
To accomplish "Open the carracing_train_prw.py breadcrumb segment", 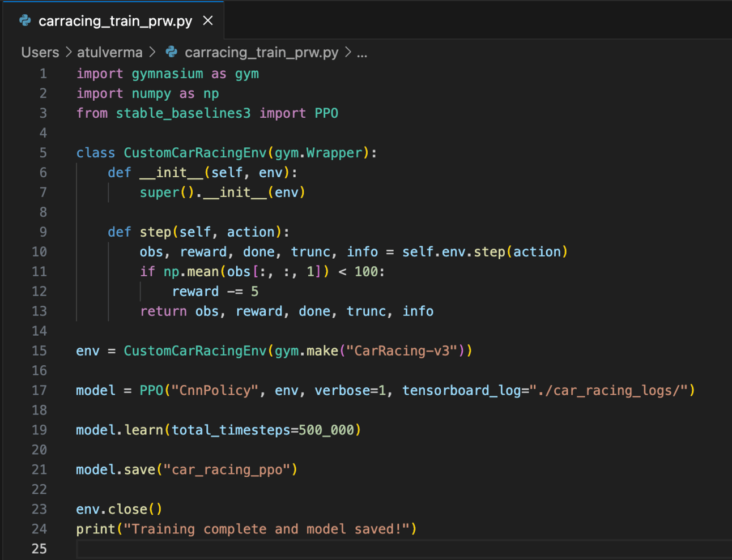I will click(x=262, y=53).
